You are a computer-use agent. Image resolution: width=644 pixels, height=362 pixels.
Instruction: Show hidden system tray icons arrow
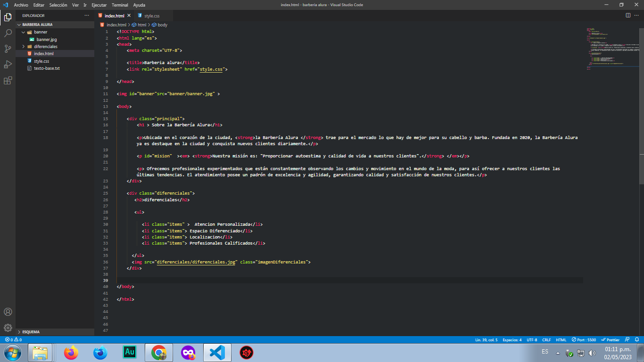[558, 353]
